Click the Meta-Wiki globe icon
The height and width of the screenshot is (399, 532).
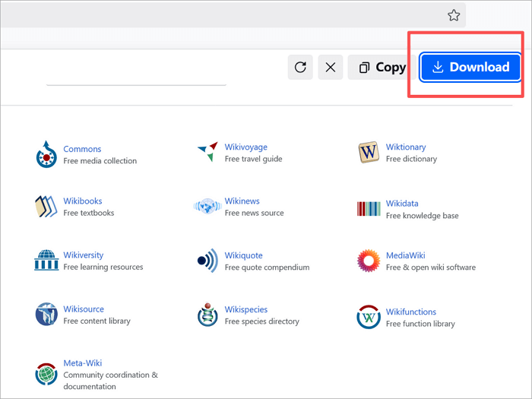(x=46, y=374)
